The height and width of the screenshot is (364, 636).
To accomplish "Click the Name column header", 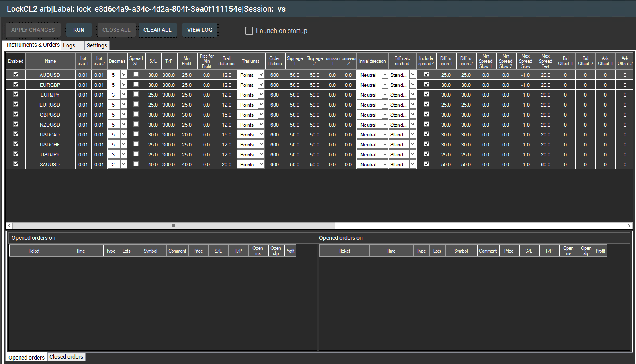I will coord(51,61).
